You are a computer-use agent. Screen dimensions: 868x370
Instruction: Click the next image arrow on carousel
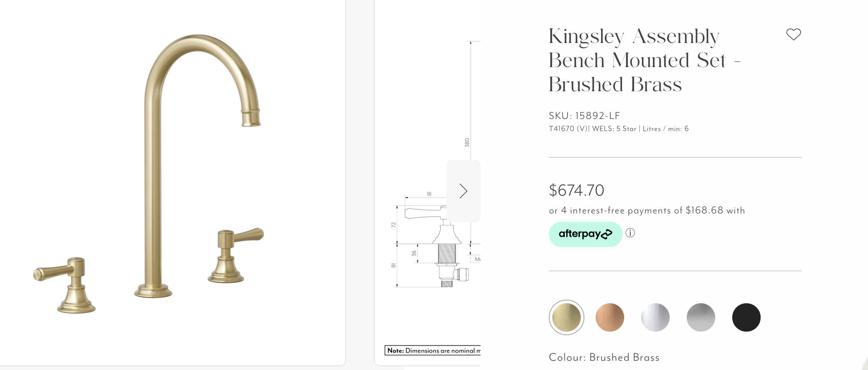(463, 191)
